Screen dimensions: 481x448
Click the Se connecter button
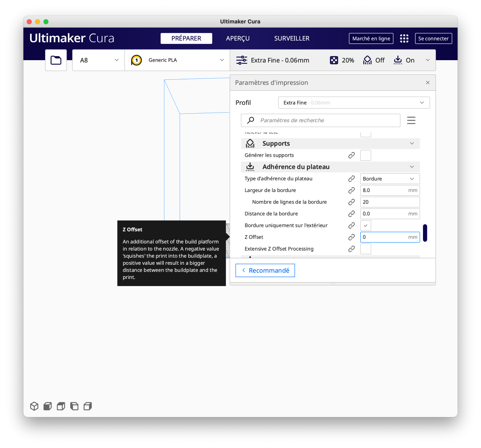tap(433, 39)
